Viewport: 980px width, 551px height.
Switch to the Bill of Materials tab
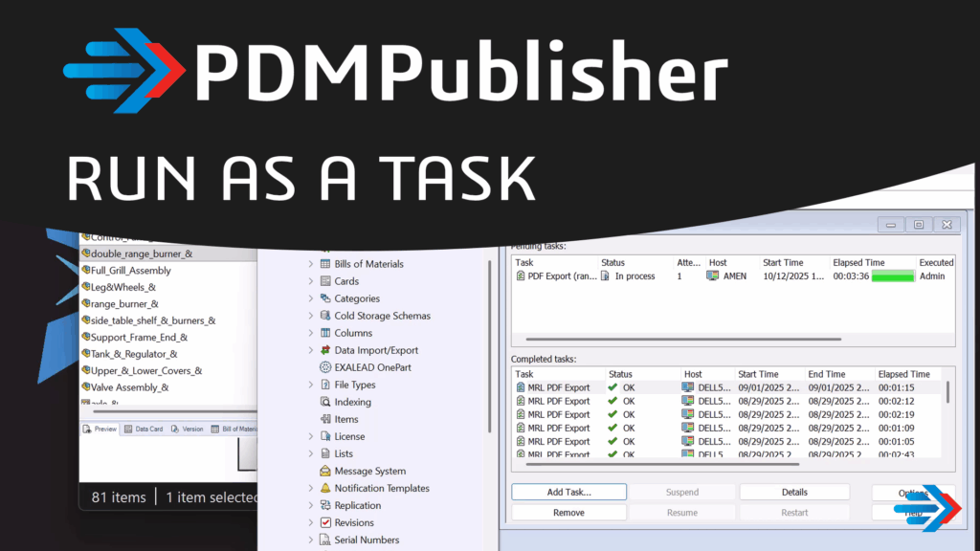234,430
